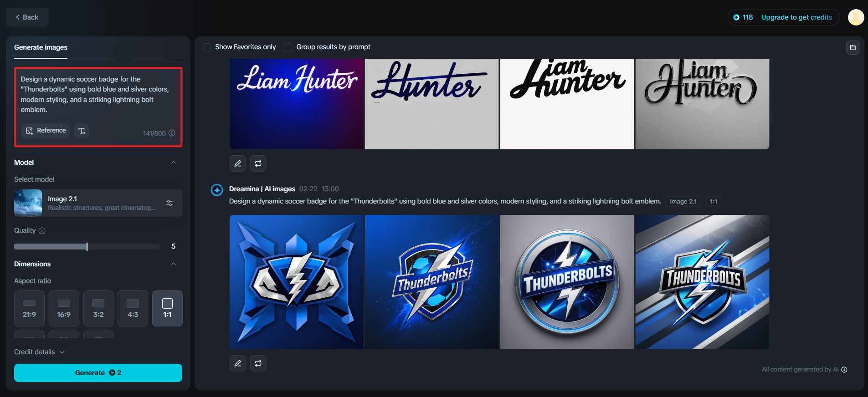
Task: Select the 21:9 aspect ratio
Action: (29, 309)
